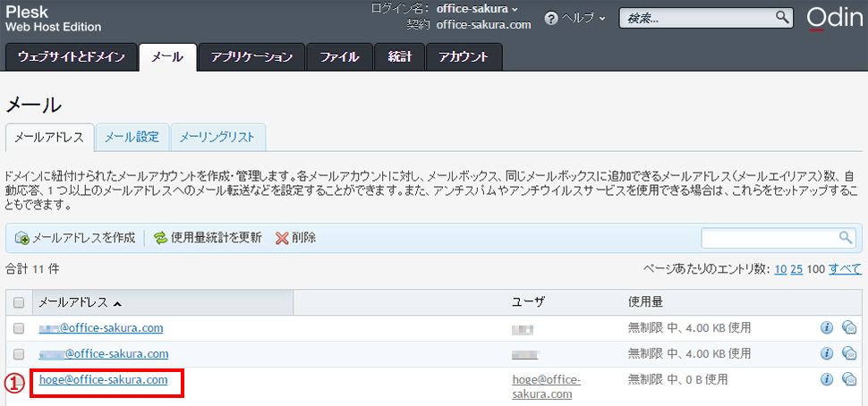
Task: Open the ウェブサイトとドメイン tab
Action: pyautogui.click(x=71, y=57)
